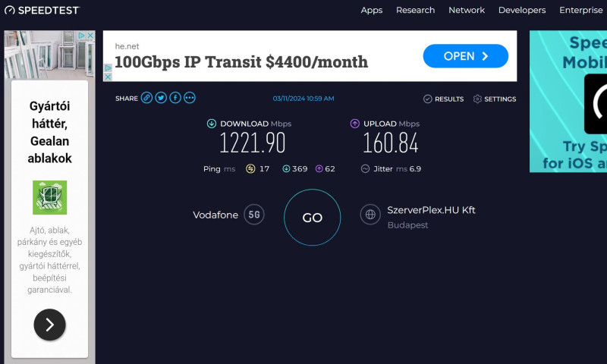
Task: Open more share options ellipsis icon
Action: pos(189,98)
